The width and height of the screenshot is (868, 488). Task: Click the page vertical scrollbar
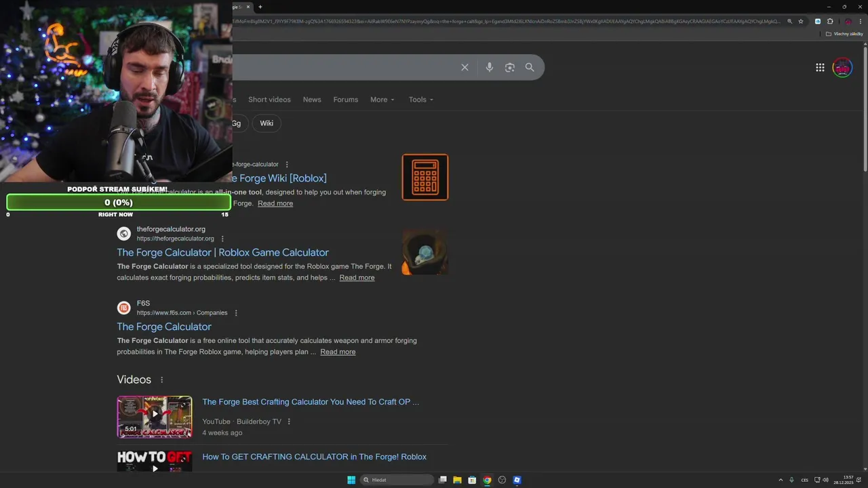coord(865,108)
